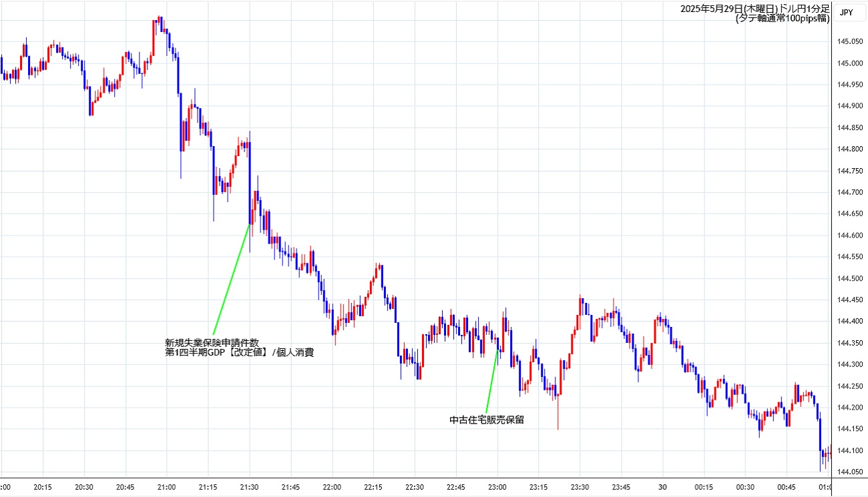Click the 20:30 time axis label

click(84, 487)
